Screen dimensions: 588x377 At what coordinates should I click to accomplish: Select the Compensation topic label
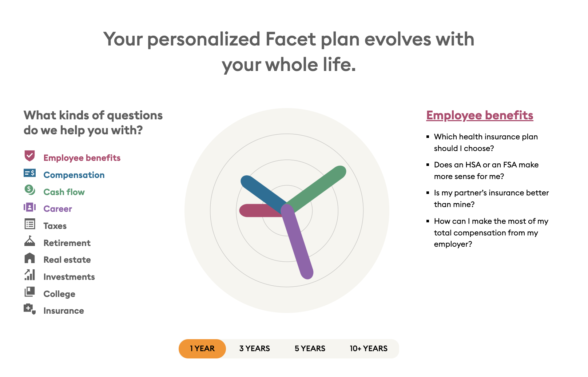(74, 175)
